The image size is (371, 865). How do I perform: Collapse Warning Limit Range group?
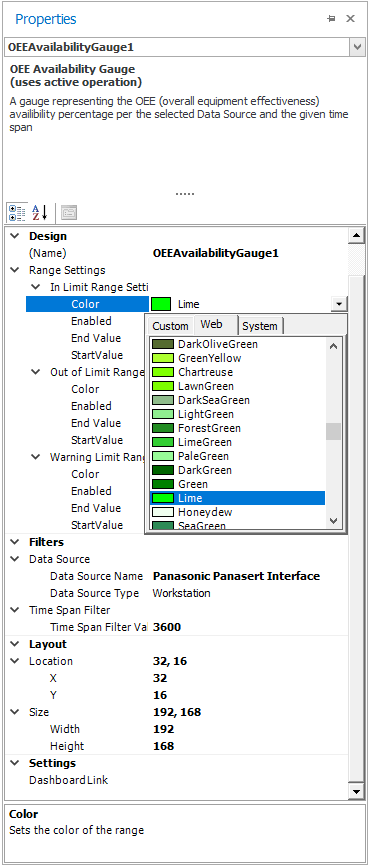pos(35,457)
